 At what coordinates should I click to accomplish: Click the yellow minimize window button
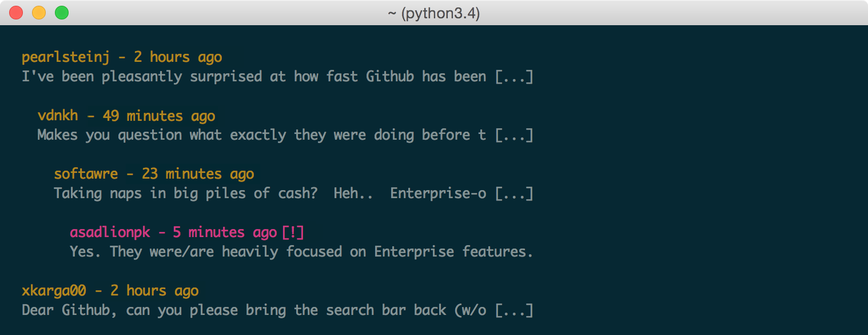[x=39, y=13]
